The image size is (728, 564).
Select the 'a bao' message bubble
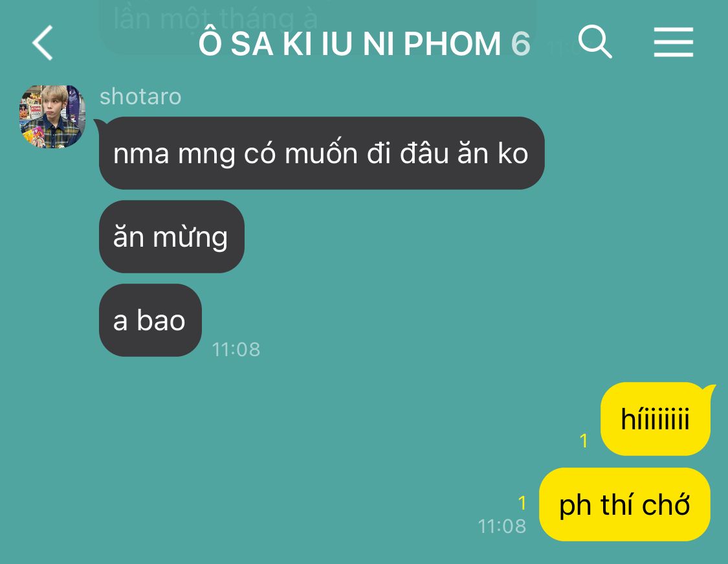[150, 321]
